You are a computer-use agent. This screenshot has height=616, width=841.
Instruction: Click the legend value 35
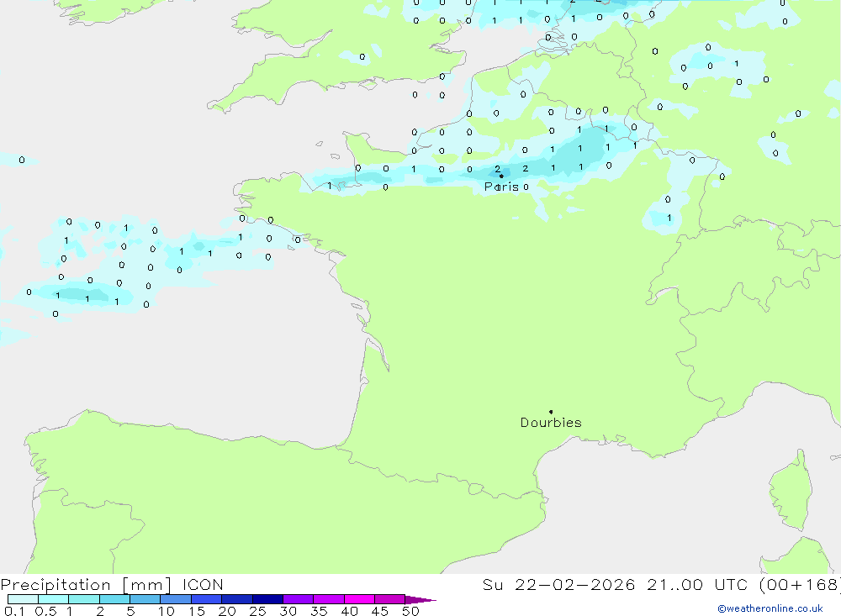[x=319, y=611]
